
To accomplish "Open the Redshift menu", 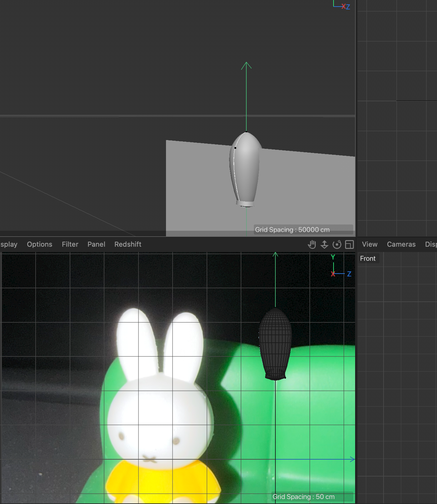I will pyautogui.click(x=128, y=244).
